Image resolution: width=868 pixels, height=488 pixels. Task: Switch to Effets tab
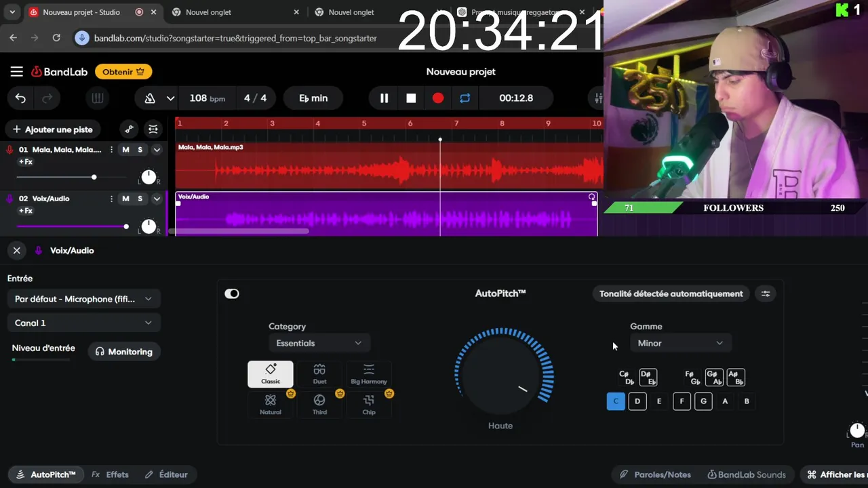[110, 474]
